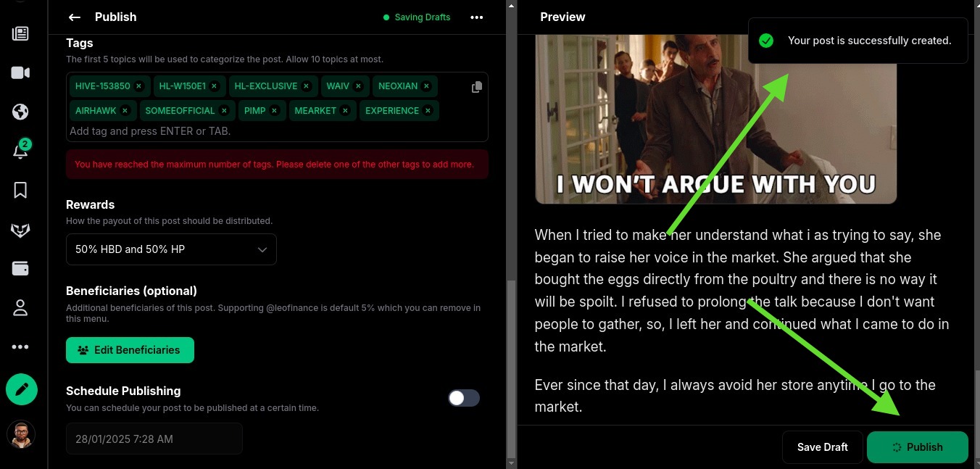The width and height of the screenshot is (980, 469).
Task: Click the "I won't argue with you" preview image
Action: click(x=715, y=119)
